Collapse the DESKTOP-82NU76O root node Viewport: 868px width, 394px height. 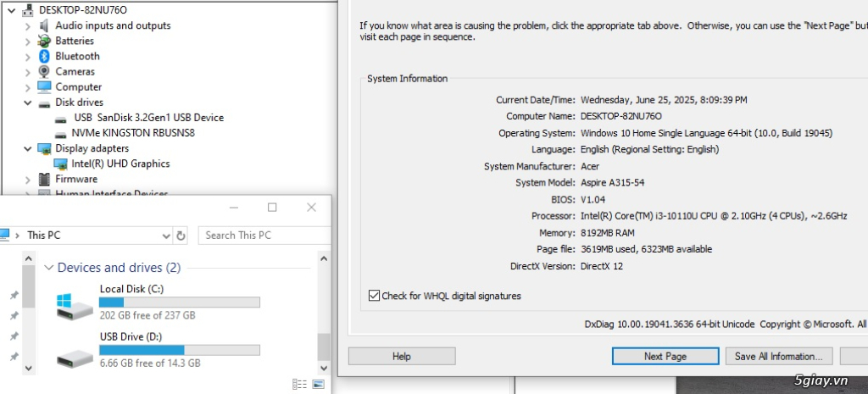coord(11,10)
